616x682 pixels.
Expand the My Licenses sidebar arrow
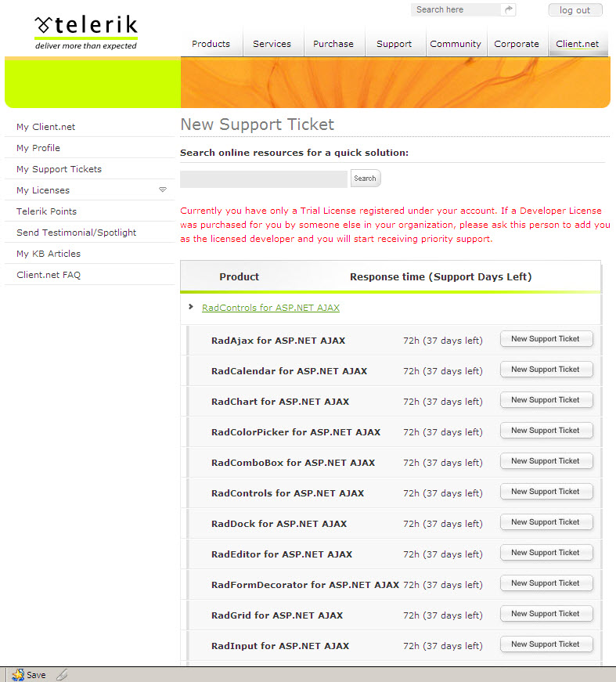coord(163,189)
